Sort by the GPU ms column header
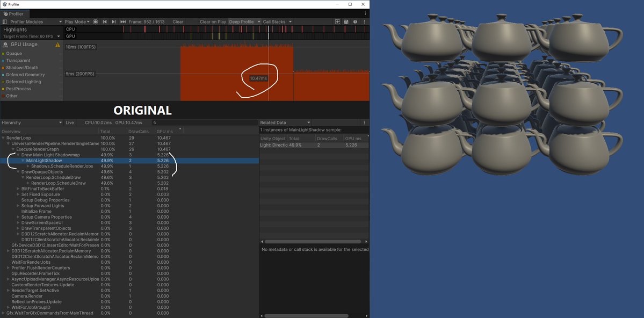The width and height of the screenshot is (644, 318). 168,132
